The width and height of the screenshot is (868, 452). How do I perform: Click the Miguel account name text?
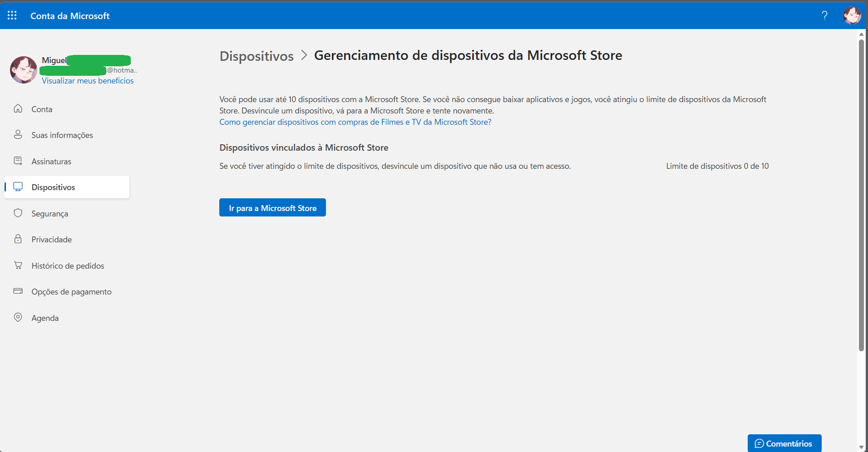point(54,60)
